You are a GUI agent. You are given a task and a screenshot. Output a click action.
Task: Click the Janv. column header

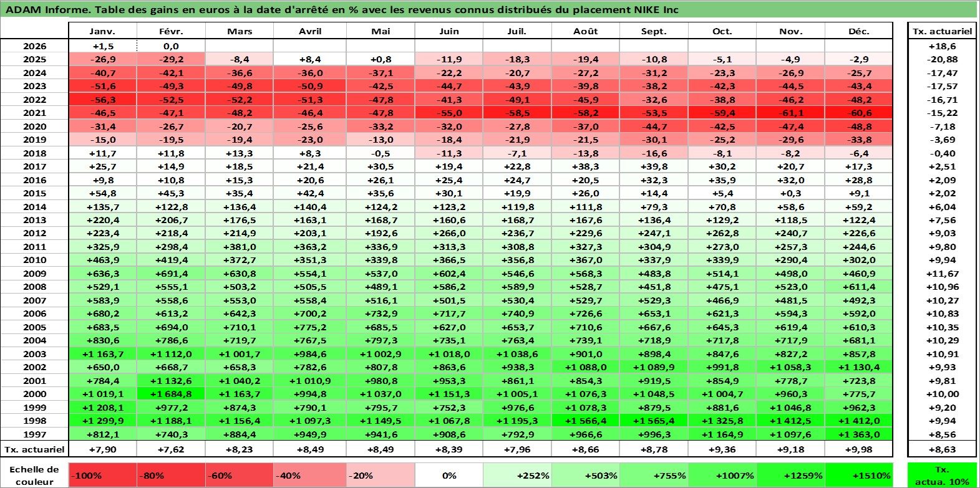point(102,31)
